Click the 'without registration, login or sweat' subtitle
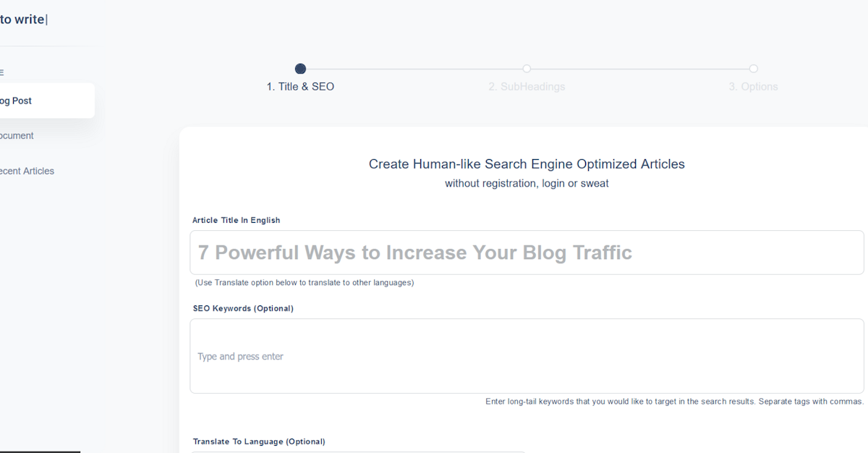 pyautogui.click(x=527, y=183)
